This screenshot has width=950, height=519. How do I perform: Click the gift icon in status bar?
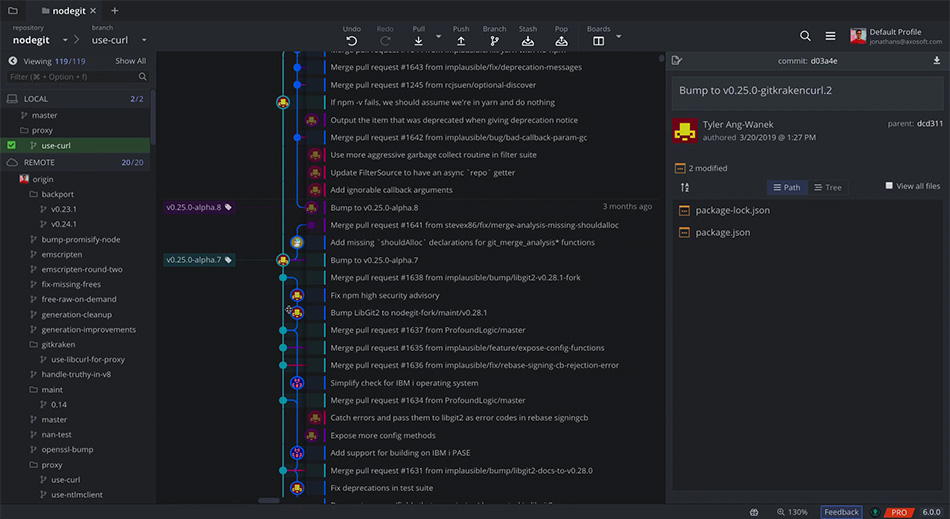click(754, 512)
